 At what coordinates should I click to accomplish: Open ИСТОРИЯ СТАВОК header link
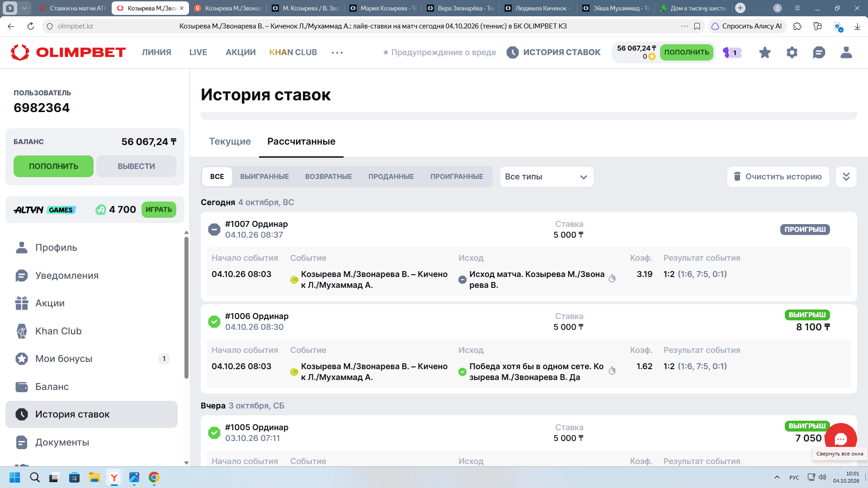553,52
